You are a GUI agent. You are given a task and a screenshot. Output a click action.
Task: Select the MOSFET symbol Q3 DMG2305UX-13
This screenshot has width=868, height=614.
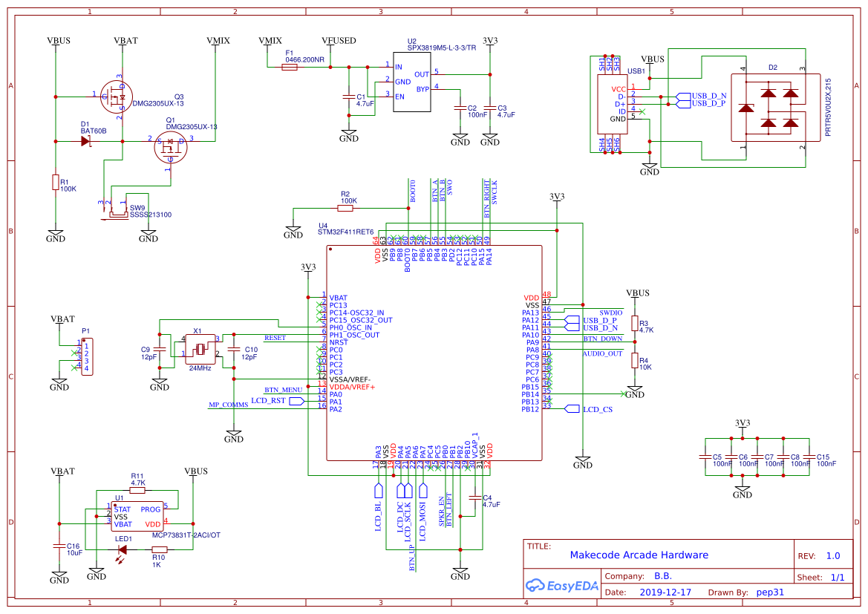tap(117, 97)
